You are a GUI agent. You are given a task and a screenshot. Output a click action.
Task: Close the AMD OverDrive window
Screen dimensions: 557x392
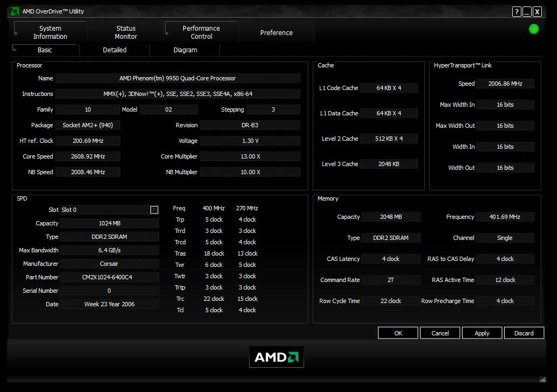click(x=537, y=12)
